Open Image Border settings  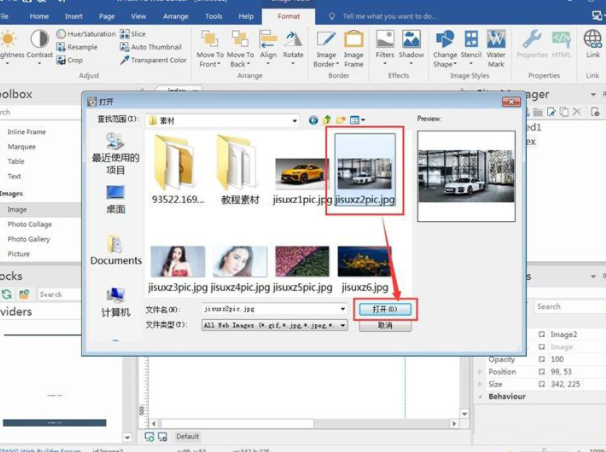(x=326, y=48)
